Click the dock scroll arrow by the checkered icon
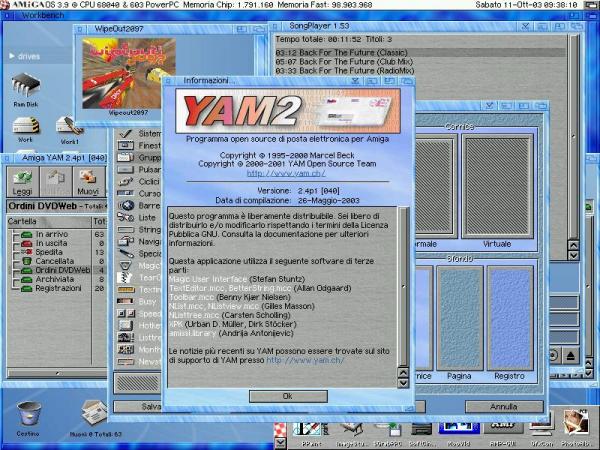Image resolution: width=600 pixels, height=450 pixels. tap(280, 443)
